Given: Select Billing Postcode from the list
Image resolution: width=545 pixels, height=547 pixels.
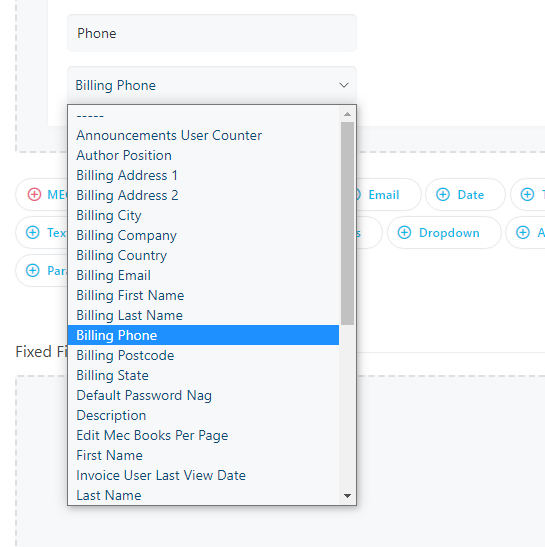Looking at the screenshot, I should coord(203,355).
